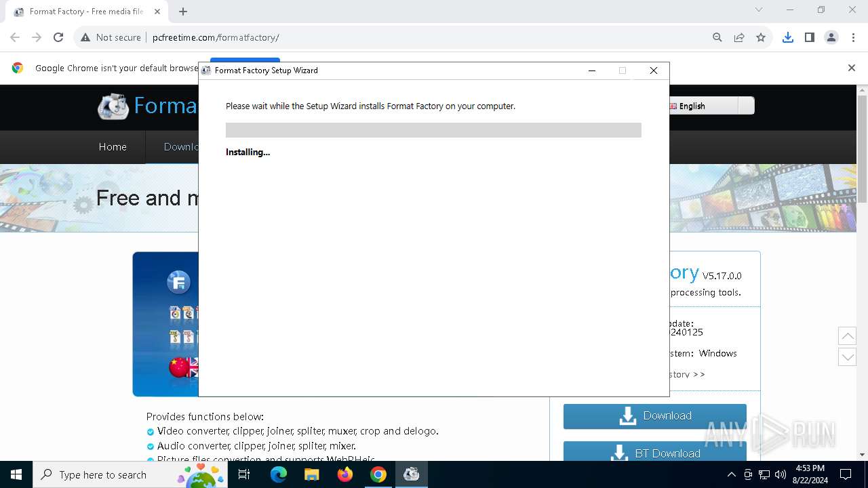Click the Audio converter feature line

[256, 446]
